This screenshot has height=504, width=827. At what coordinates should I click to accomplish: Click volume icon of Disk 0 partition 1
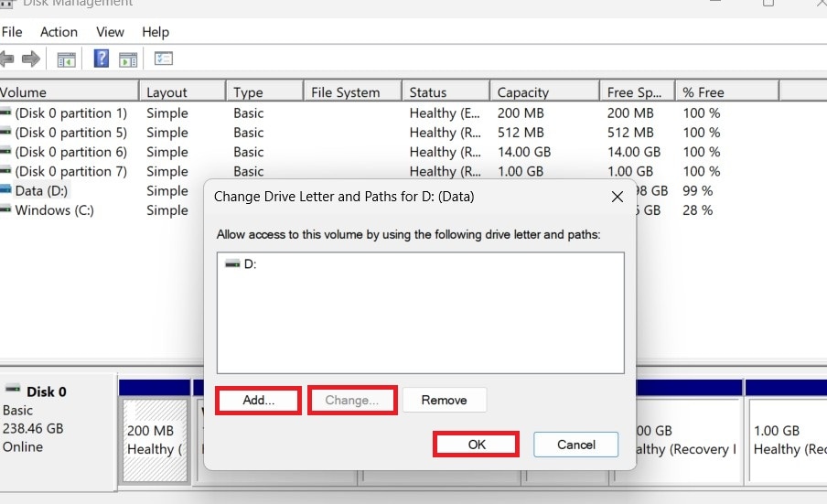click(x=5, y=112)
